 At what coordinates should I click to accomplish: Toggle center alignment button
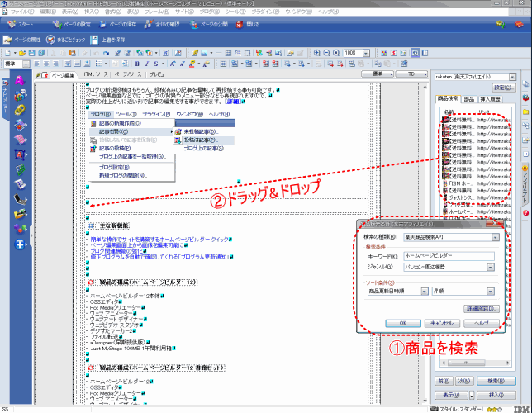click(46, 64)
